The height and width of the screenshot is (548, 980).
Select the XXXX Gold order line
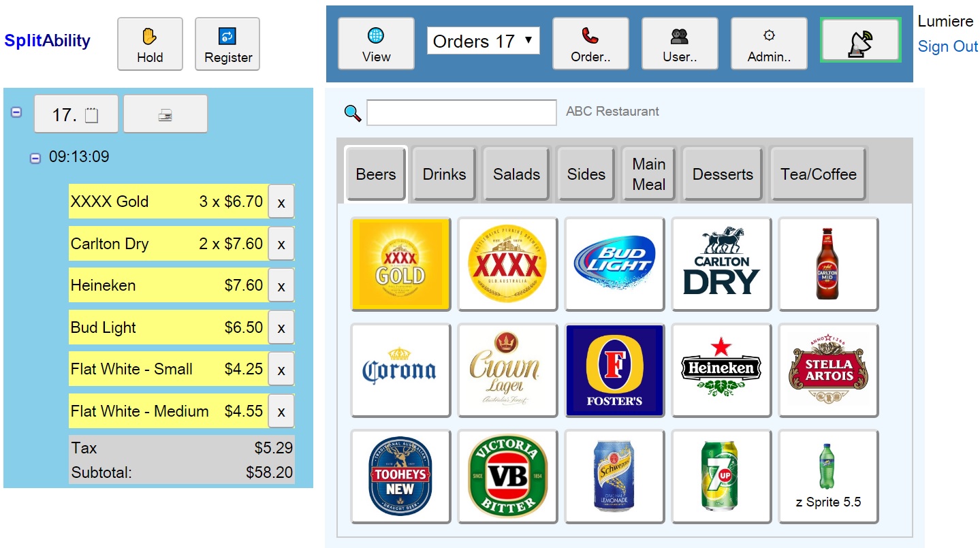(x=168, y=202)
